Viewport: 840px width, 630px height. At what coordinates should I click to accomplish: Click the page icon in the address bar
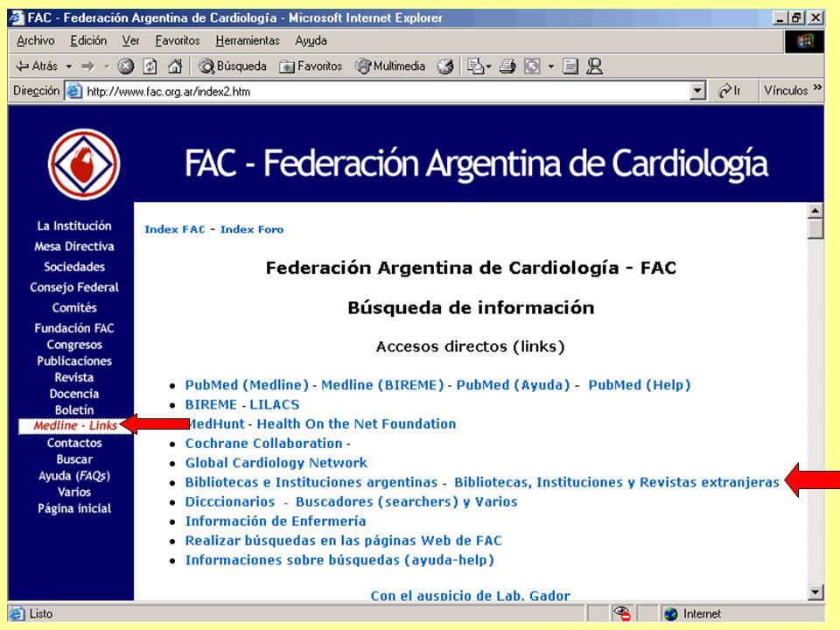73,91
